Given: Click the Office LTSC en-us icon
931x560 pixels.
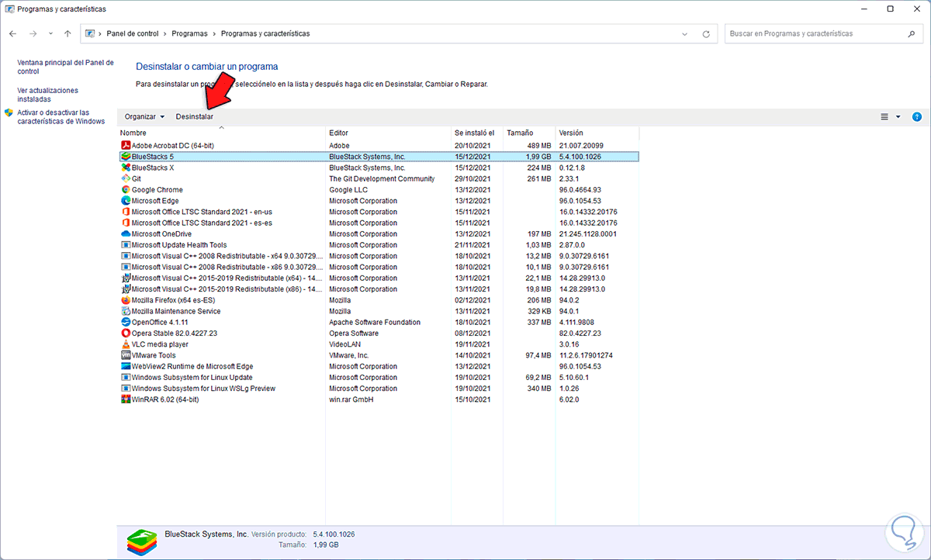Looking at the screenshot, I should coord(126,212).
